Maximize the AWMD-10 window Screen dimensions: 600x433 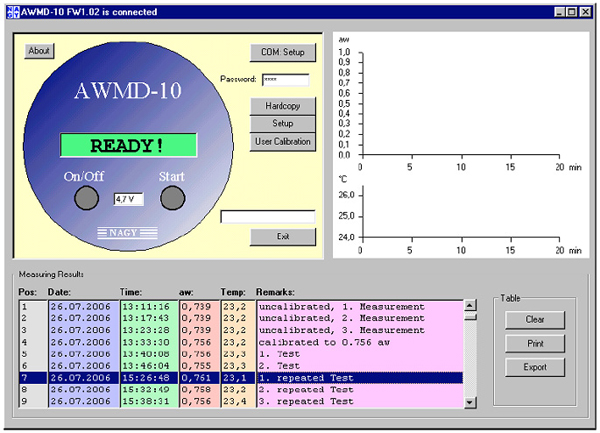[x=572, y=12]
